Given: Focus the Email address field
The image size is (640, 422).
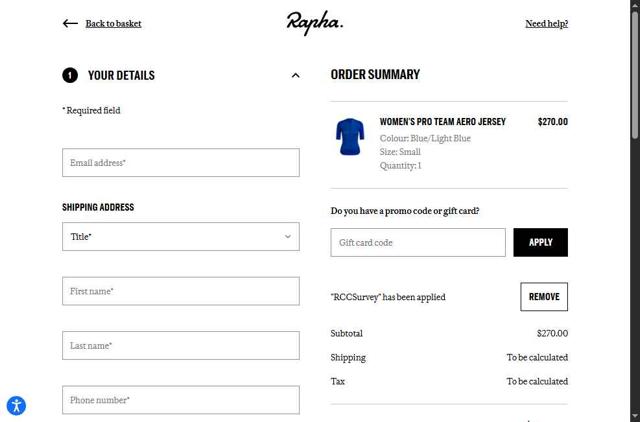Looking at the screenshot, I should pos(180,163).
